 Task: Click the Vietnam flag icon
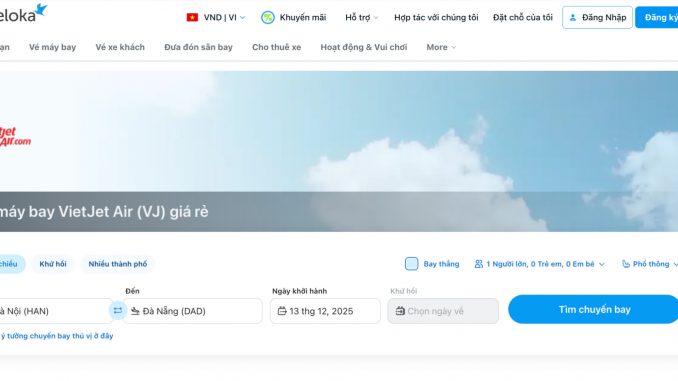(192, 17)
